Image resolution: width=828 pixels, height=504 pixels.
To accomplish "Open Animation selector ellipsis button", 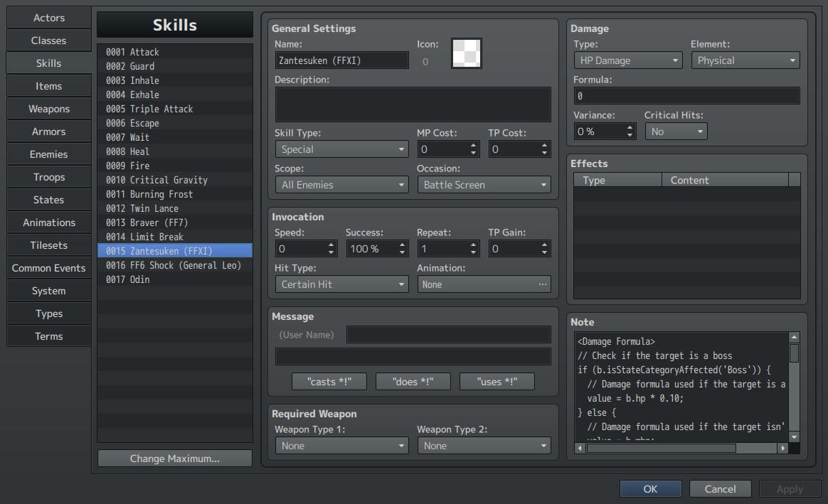I will point(542,284).
